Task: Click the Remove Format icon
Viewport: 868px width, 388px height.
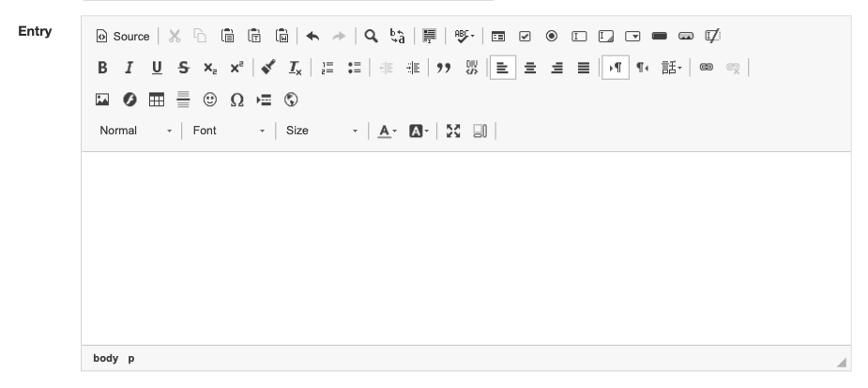Action: click(296, 68)
